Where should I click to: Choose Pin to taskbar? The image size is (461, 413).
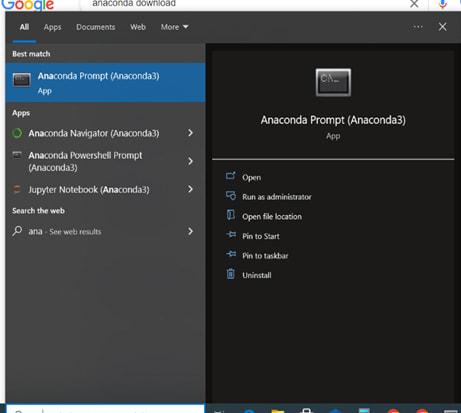point(265,256)
